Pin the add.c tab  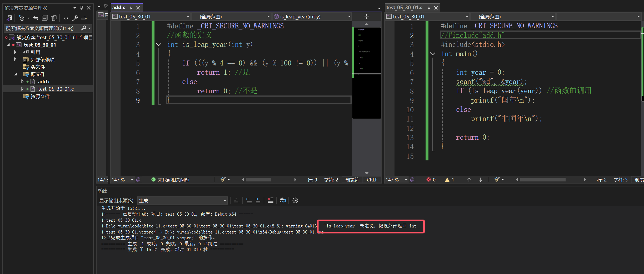131,8
